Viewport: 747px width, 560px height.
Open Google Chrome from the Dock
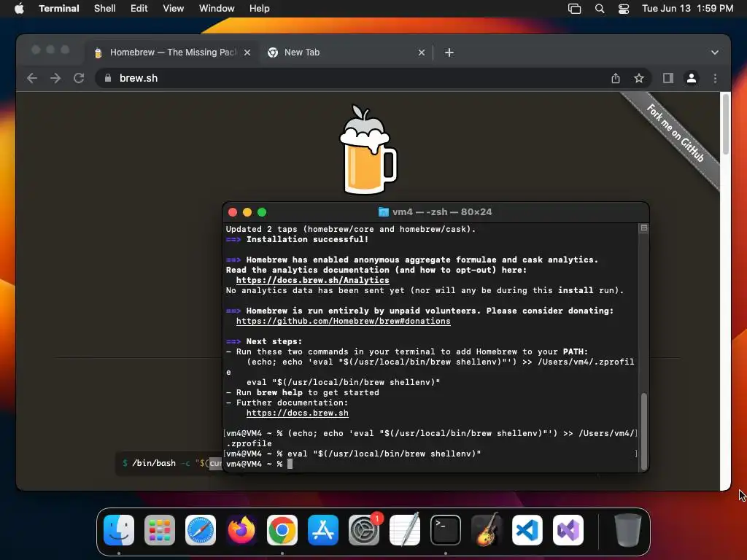point(282,530)
